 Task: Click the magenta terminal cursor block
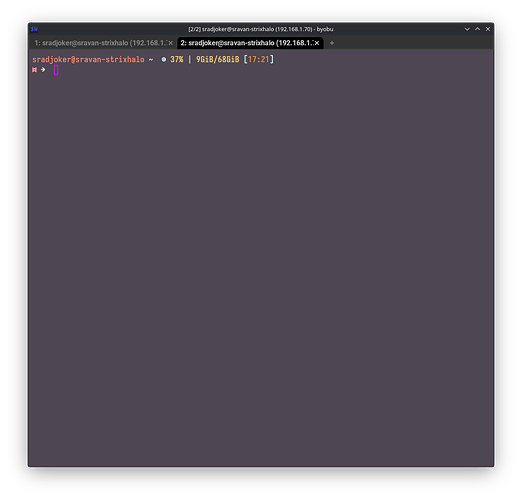pos(56,70)
